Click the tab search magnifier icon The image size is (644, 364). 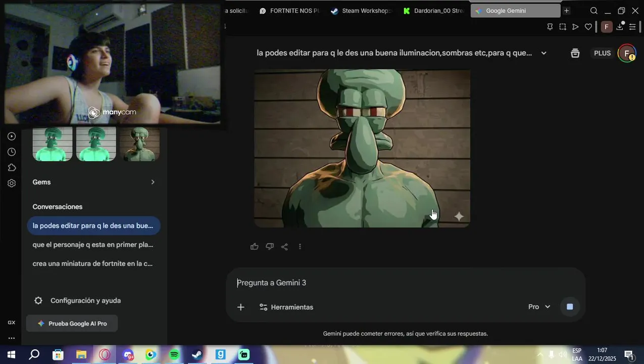594,11
